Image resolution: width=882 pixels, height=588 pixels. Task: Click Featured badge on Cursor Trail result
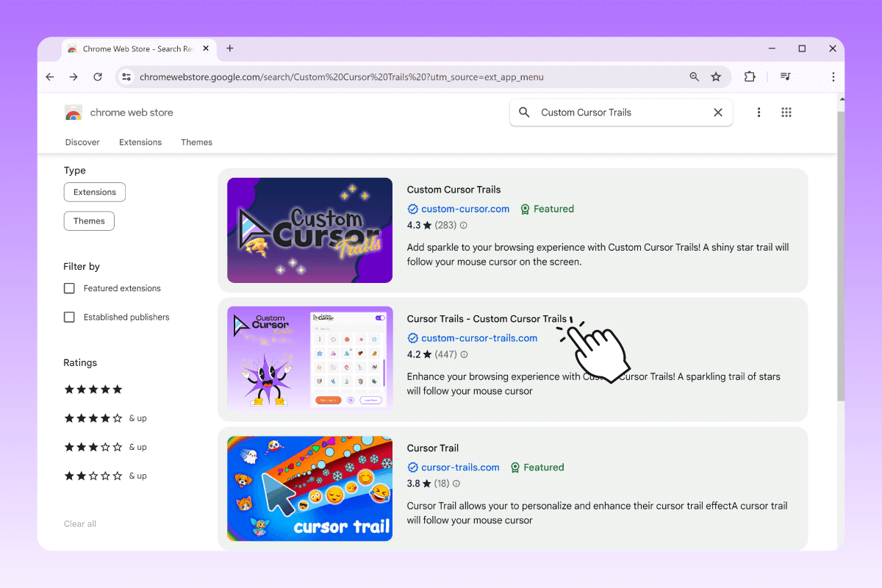coord(537,467)
